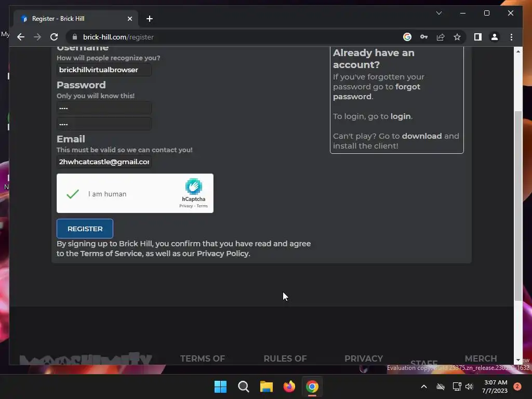
Task: Toggle the hCaptcha I am human checkbox
Action: (73, 194)
